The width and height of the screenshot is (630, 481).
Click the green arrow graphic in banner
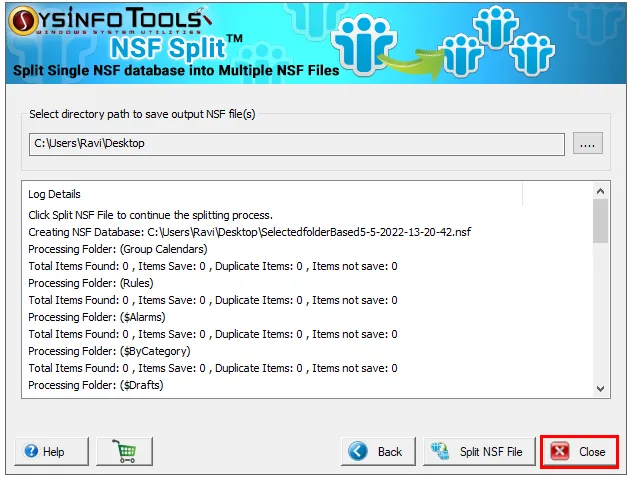409,61
